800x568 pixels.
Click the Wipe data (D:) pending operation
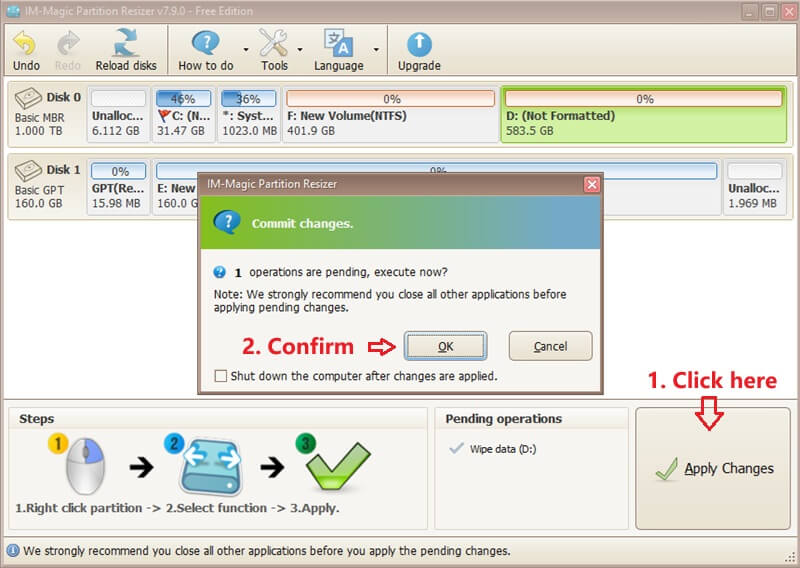point(503,449)
